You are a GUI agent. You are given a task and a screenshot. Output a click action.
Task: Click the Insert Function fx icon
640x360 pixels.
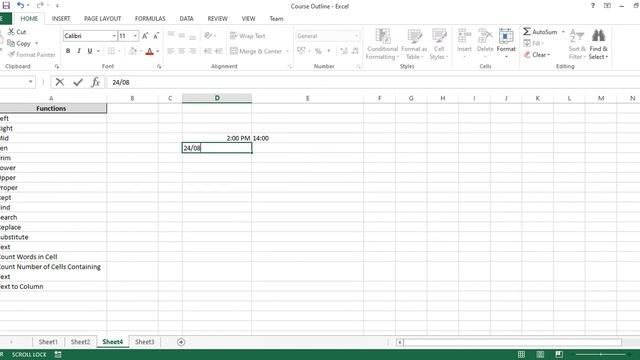click(x=96, y=82)
